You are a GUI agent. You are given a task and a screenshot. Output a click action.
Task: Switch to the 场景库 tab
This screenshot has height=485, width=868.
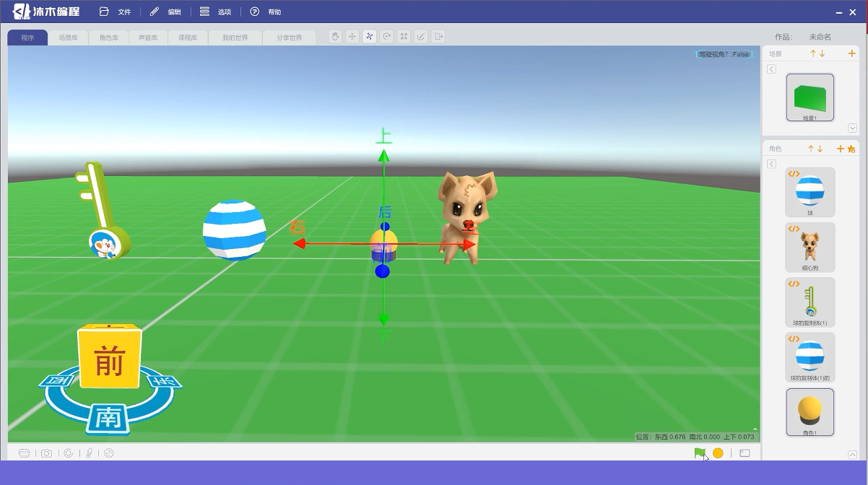click(69, 38)
